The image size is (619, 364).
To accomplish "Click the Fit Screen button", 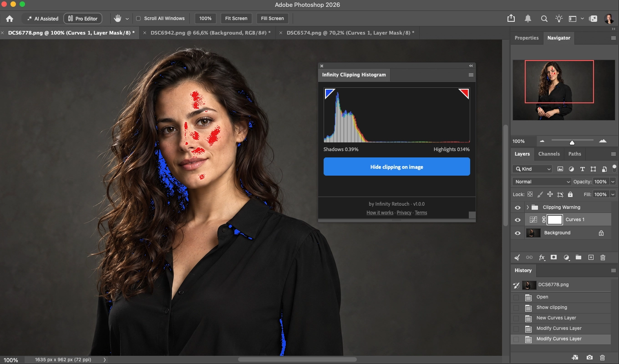I will 237,19.
